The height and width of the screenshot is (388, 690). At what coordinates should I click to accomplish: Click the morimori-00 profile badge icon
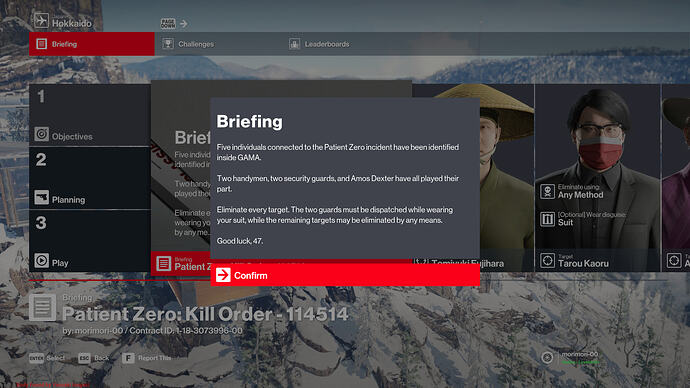547,357
